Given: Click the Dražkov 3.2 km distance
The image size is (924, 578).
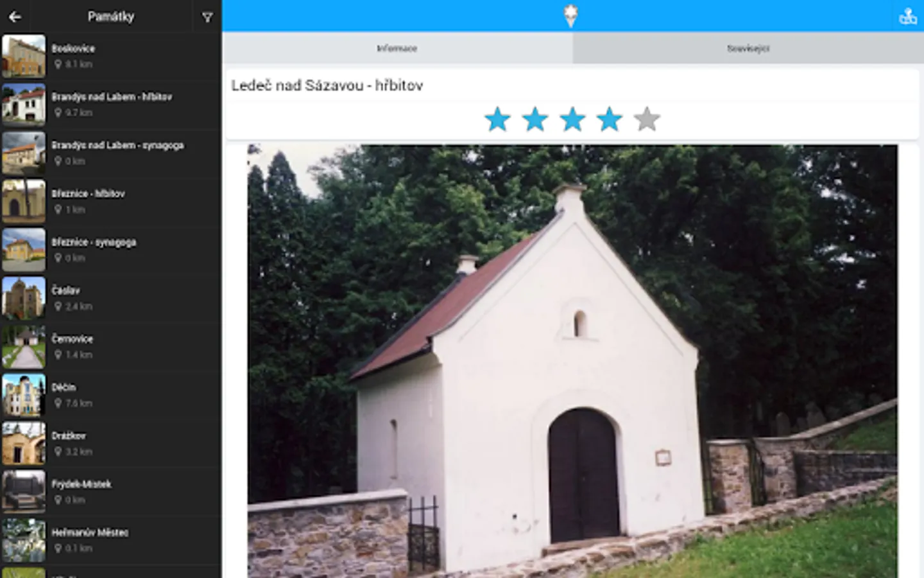Looking at the screenshot, I should [x=79, y=451].
